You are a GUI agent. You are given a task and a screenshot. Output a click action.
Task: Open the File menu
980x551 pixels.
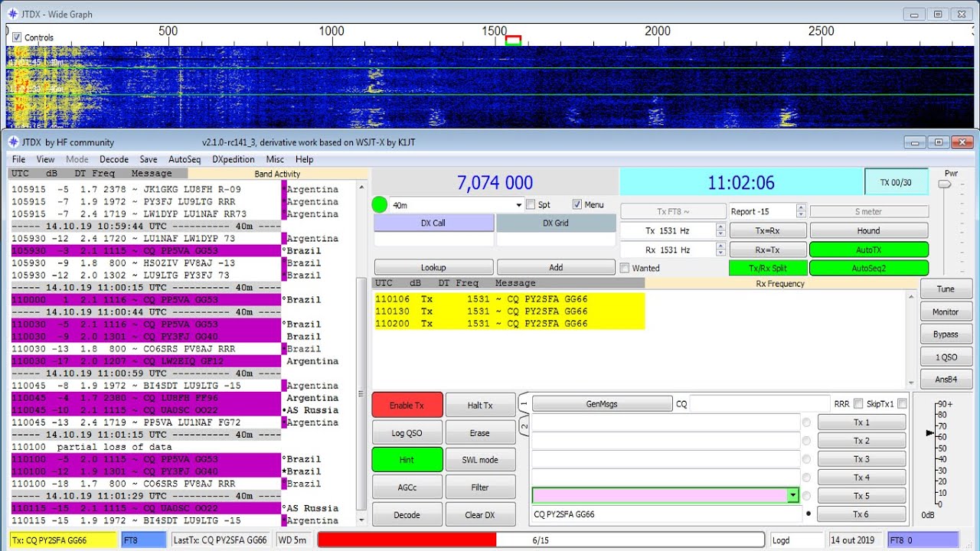tap(19, 159)
